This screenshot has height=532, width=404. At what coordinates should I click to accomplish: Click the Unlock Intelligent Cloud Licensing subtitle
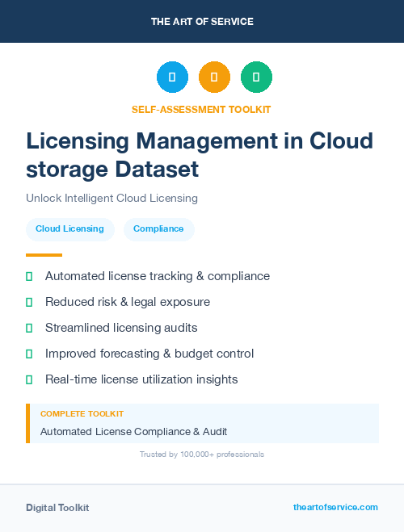click(x=112, y=198)
